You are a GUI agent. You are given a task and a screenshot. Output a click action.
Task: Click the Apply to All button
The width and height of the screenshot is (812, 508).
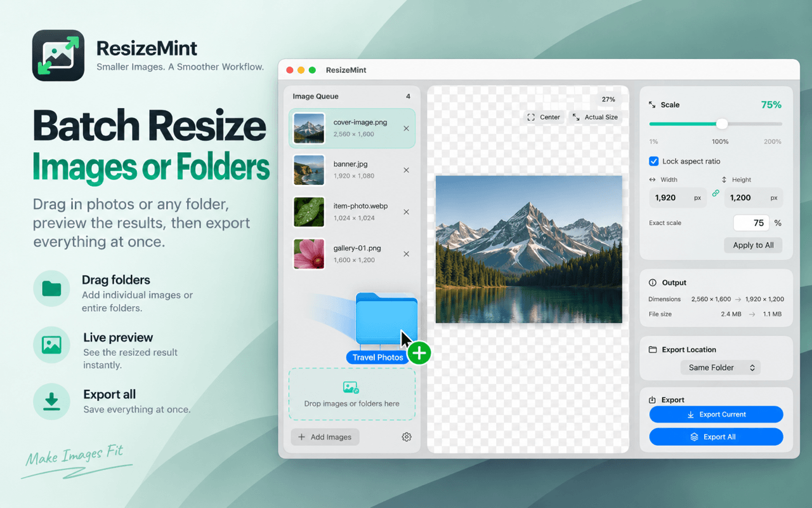753,245
